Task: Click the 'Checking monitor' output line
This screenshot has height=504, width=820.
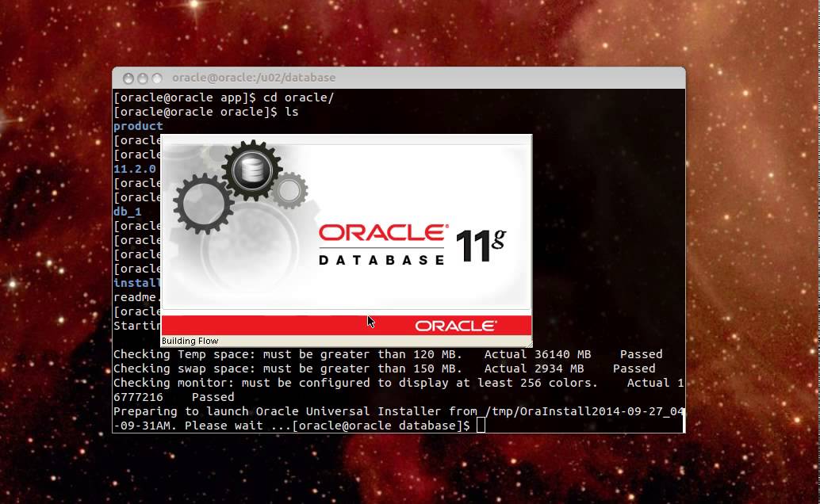Action: tap(398, 390)
